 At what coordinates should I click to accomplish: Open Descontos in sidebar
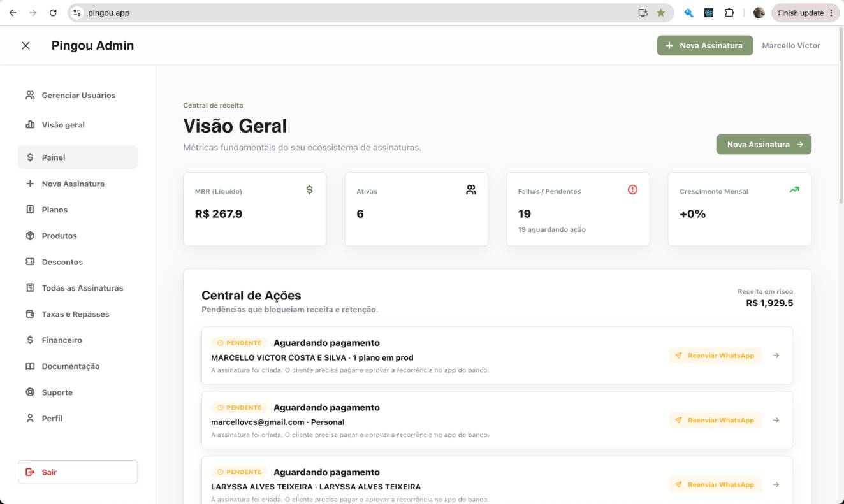[x=78, y=262]
